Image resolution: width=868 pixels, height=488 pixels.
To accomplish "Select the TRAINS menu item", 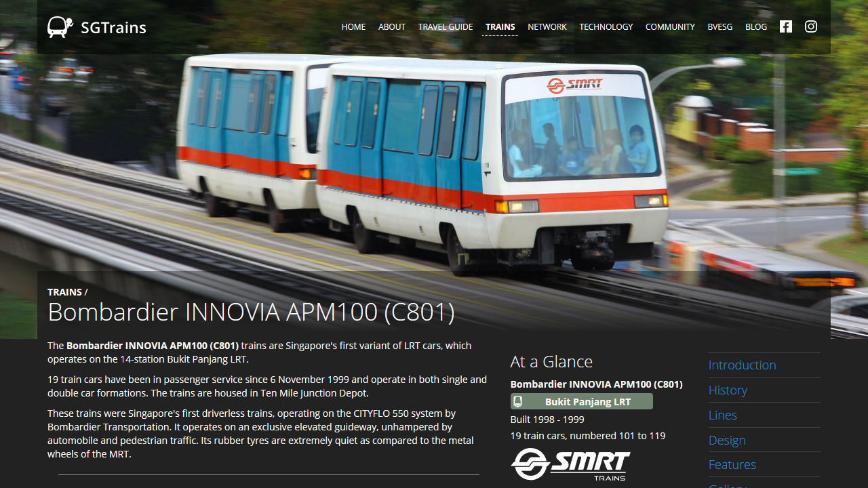I will pos(500,27).
